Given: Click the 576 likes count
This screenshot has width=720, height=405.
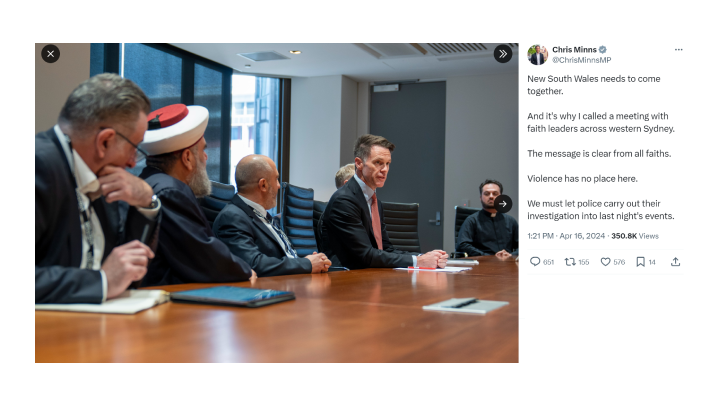Looking at the screenshot, I should click(619, 262).
